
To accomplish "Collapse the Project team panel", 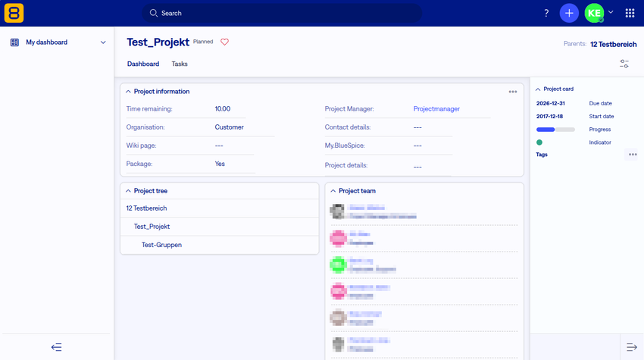I will (x=333, y=191).
